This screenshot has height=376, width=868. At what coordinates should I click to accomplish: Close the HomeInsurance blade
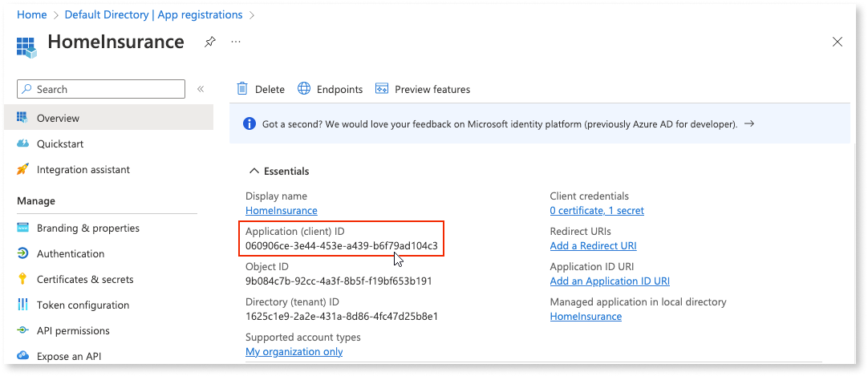point(838,42)
